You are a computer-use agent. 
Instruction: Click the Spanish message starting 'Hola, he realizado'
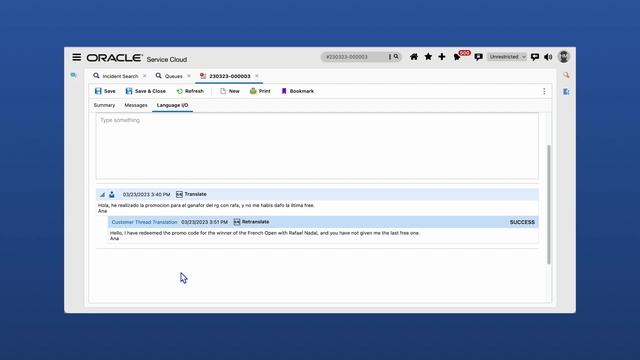coord(207,205)
